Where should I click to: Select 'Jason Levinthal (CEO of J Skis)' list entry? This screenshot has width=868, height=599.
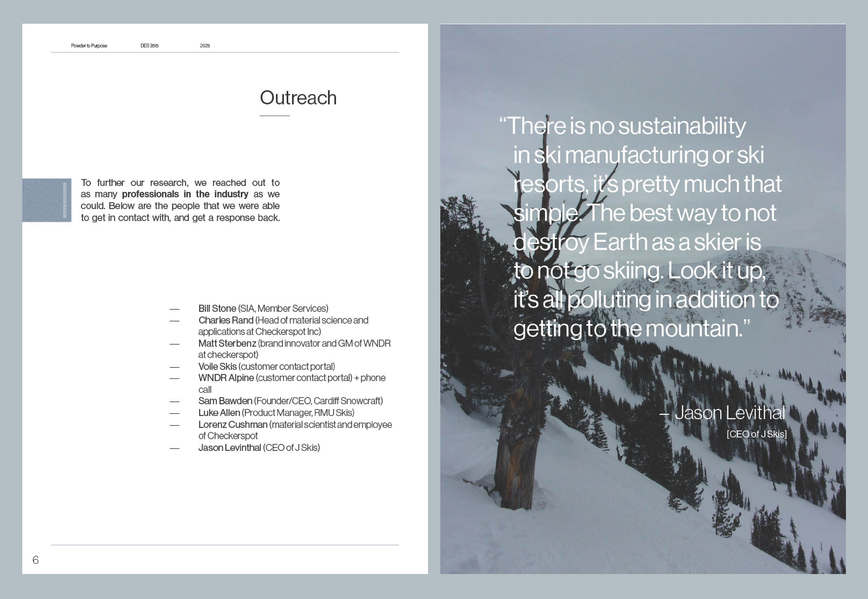(x=259, y=448)
